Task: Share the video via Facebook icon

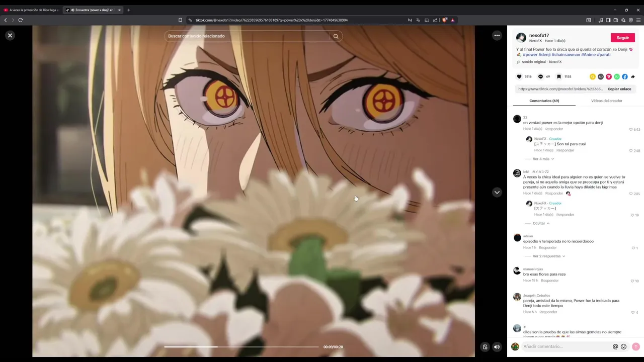Action: point(625,76)
